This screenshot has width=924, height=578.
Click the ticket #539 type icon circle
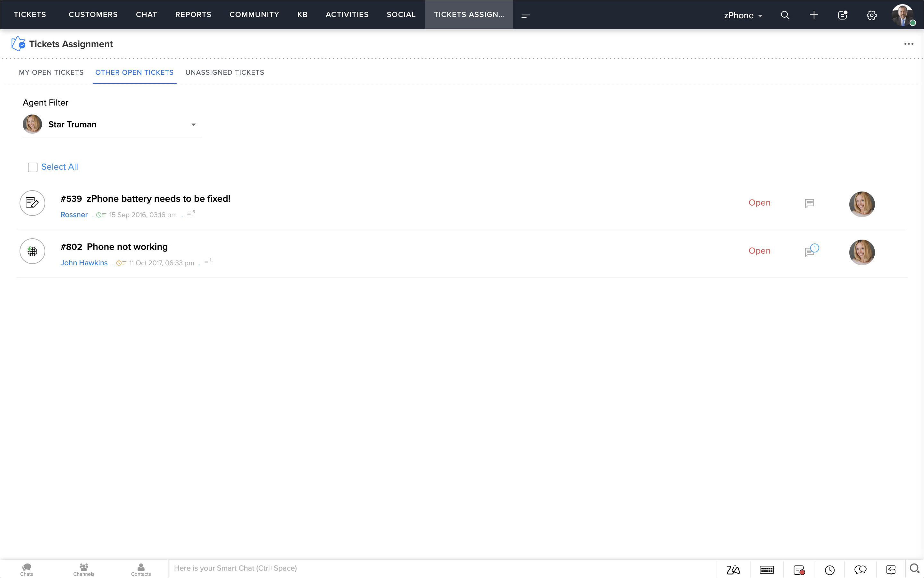coord(32,203)
